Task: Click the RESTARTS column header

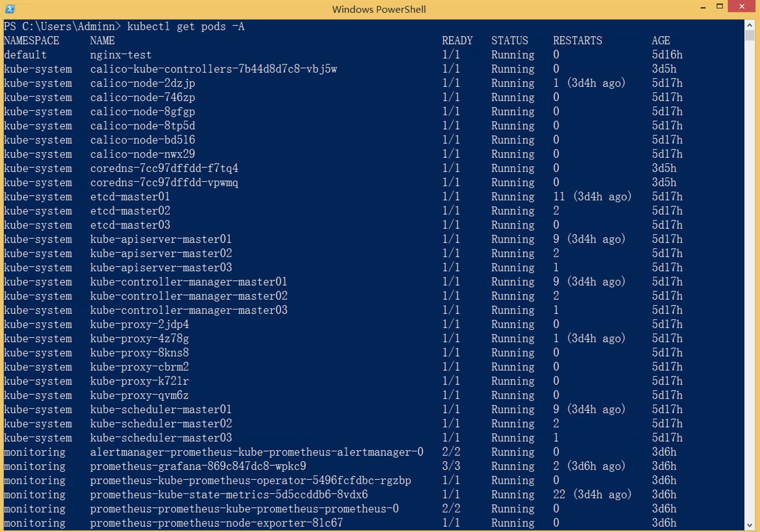Action: 578,41
